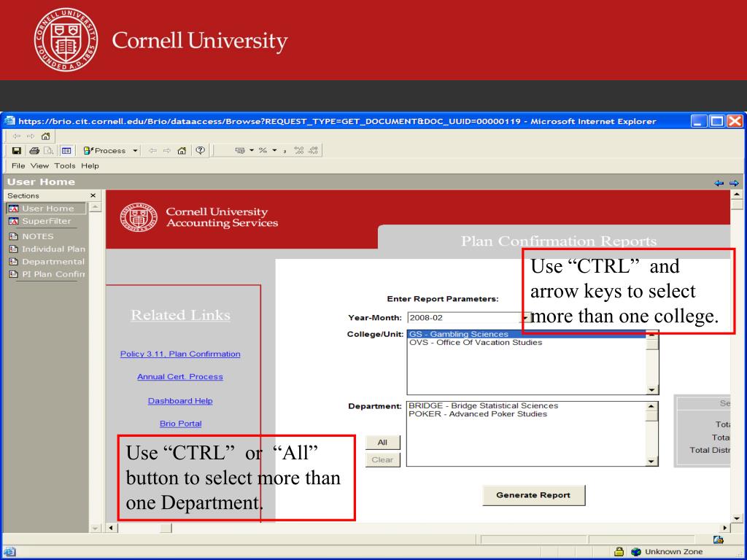The height and width of the screenshot is (560, 747).
Task: Close the Sections panel with its X
Action: [93, 195]
